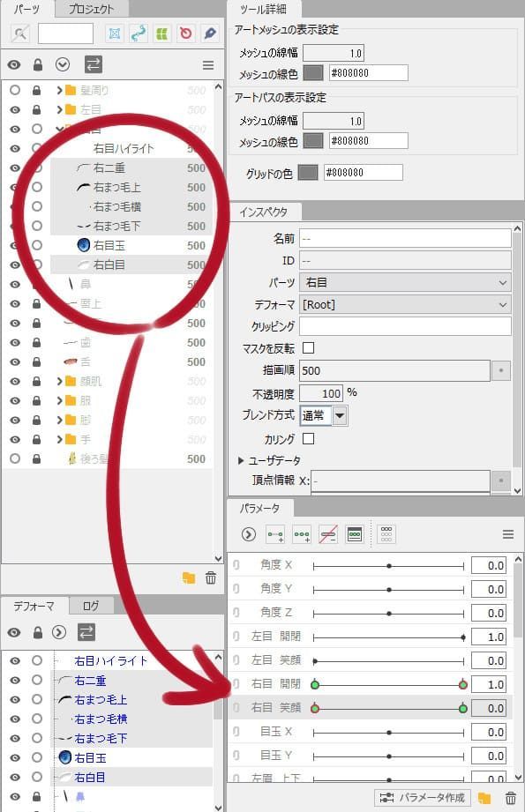
Task: Click the パラメータ作成 button
Action: [422, 798]
